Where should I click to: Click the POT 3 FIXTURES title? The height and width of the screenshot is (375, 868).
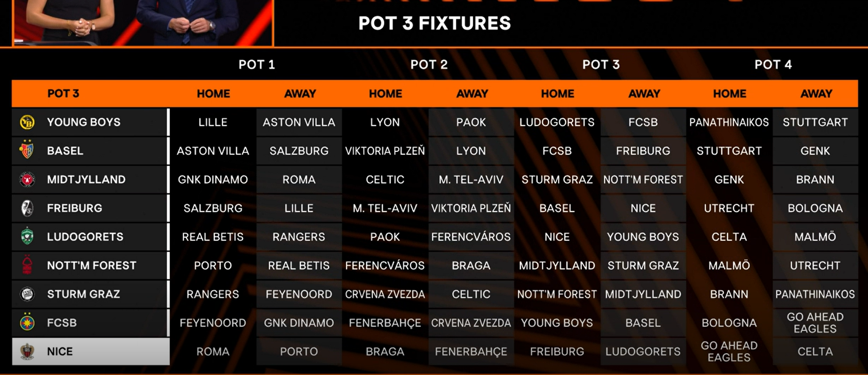[x=434, y=23]
